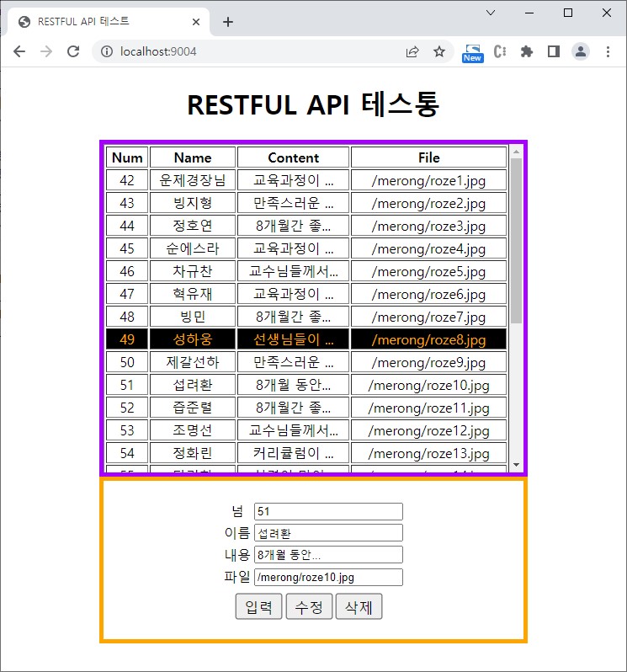Click the 수정 button

309,606
